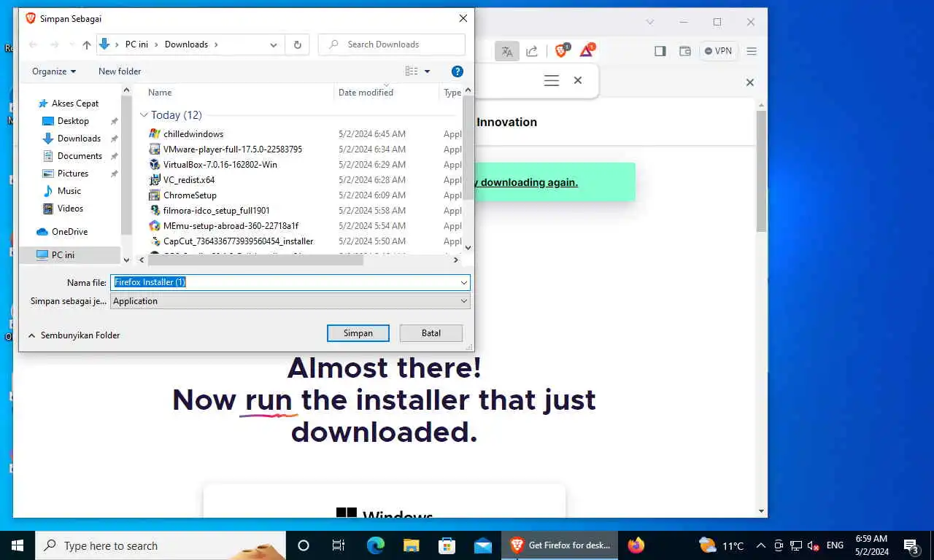Open Brave main hamburger menu
934x560 pixels.
coord(752,51)
